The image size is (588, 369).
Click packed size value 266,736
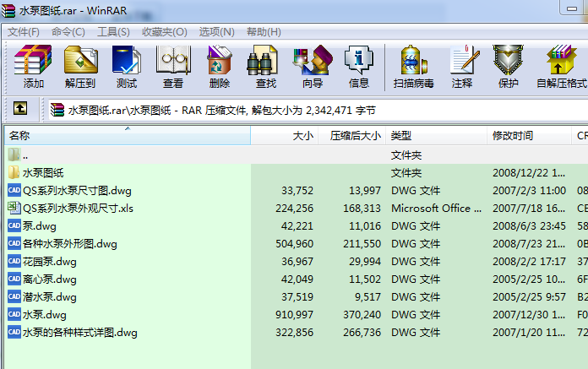[362, 333]
